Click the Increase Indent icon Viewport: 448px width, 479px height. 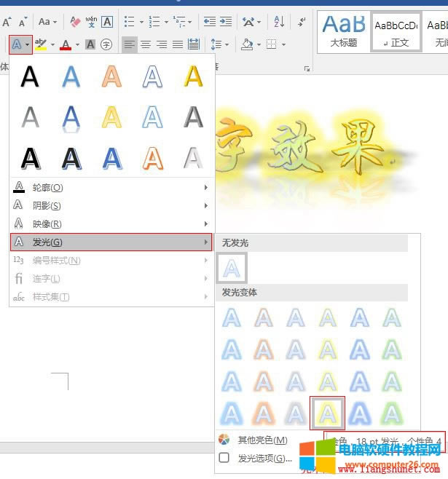[226, 22]
